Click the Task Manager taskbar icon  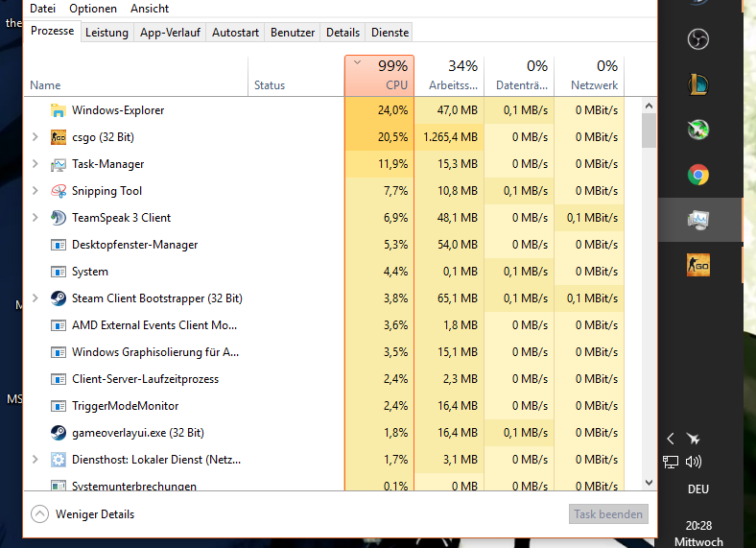[x=698, y=220]
